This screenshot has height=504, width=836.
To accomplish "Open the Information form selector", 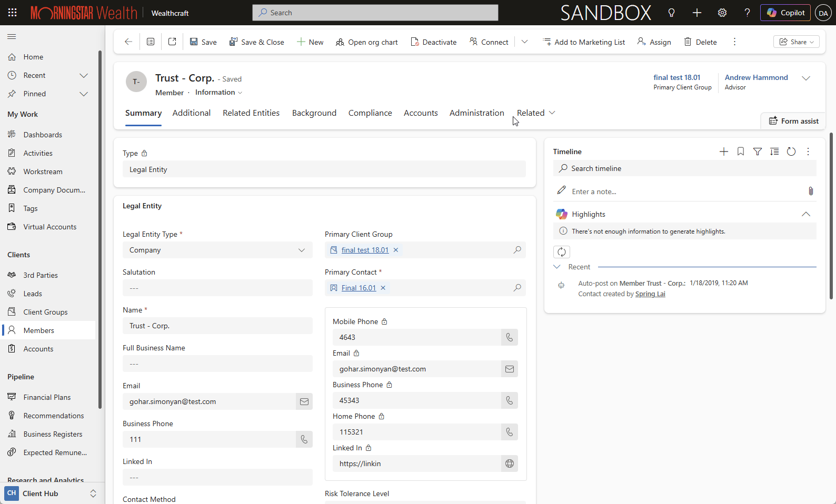I will pyautogui.click(x=218, y=93).
